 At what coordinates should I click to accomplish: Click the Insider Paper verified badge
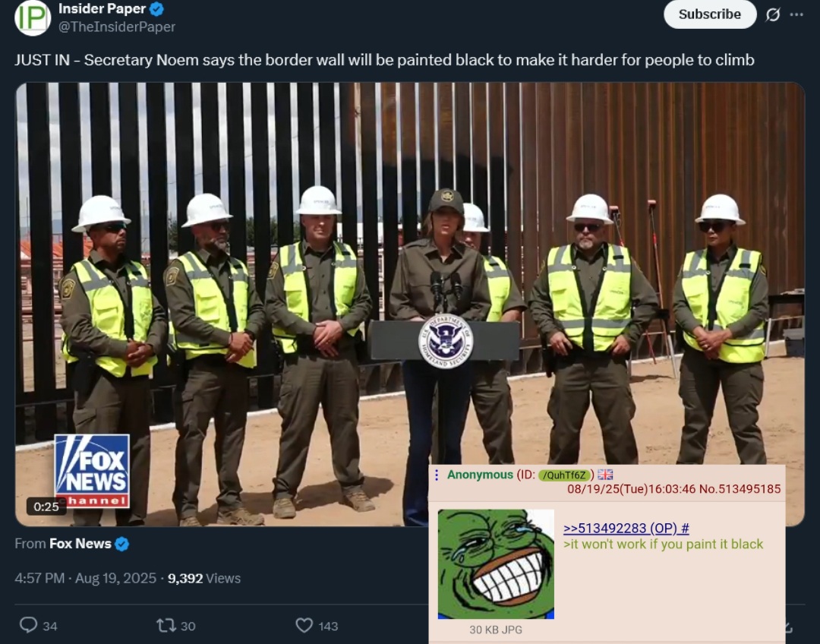pos(157,9)
